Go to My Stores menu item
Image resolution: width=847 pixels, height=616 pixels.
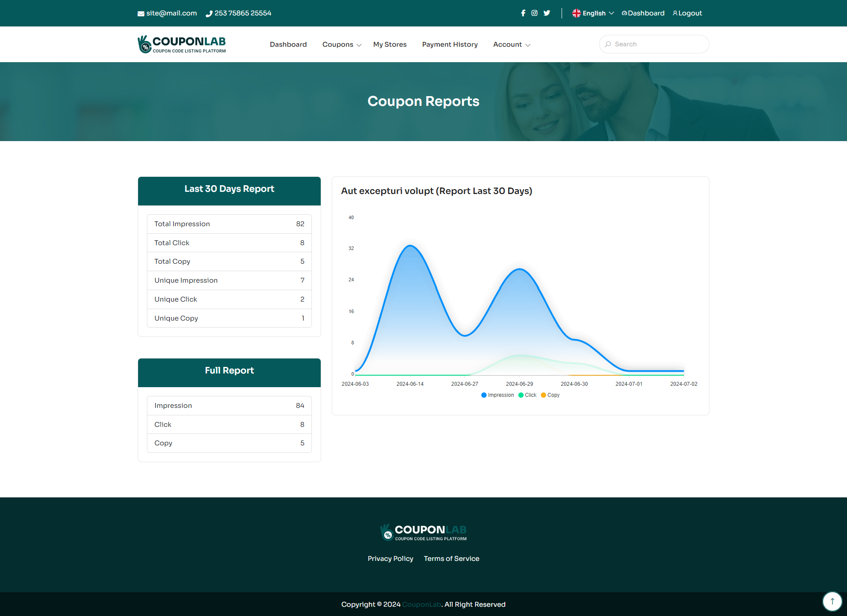pos(390,45)
